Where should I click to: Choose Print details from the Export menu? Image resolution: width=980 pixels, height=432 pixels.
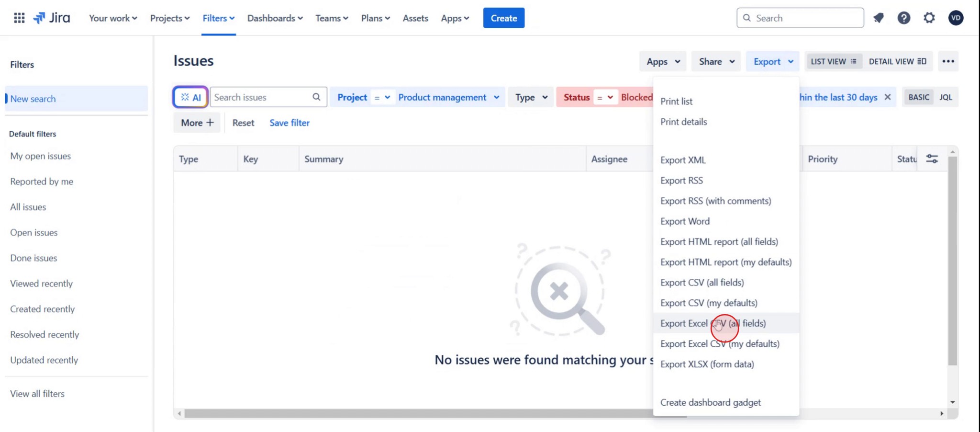pos(683,122)
